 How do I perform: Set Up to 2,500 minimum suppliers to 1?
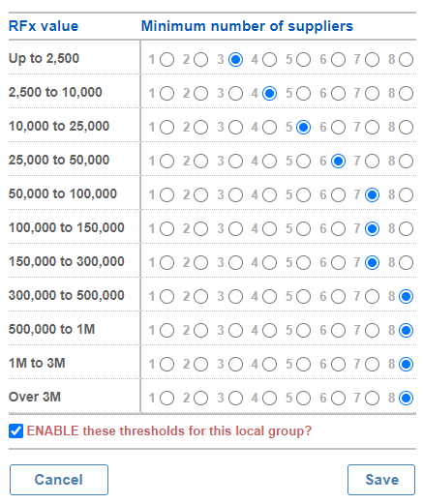click(166, 60)
